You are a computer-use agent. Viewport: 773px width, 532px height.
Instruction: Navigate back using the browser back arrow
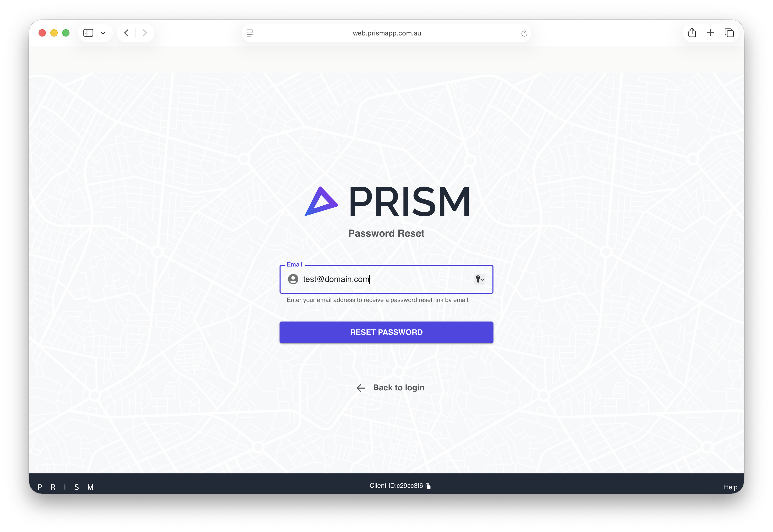click(x=126, y=33)
